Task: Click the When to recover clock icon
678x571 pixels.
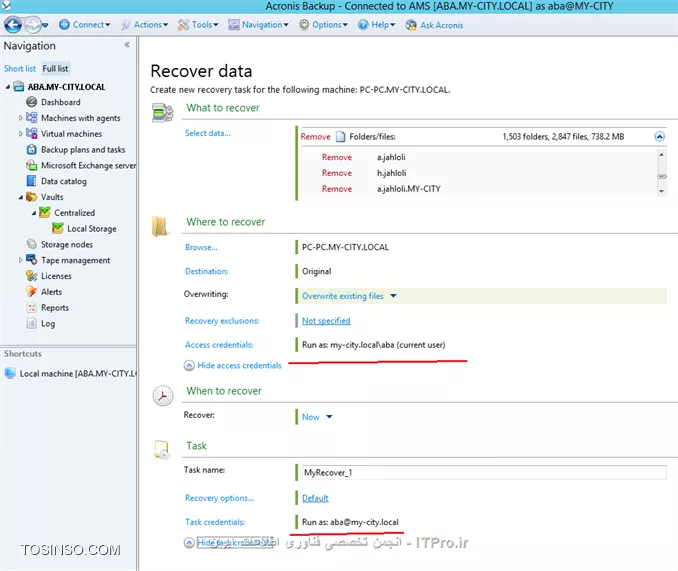Action: click(x=163, y=396)
